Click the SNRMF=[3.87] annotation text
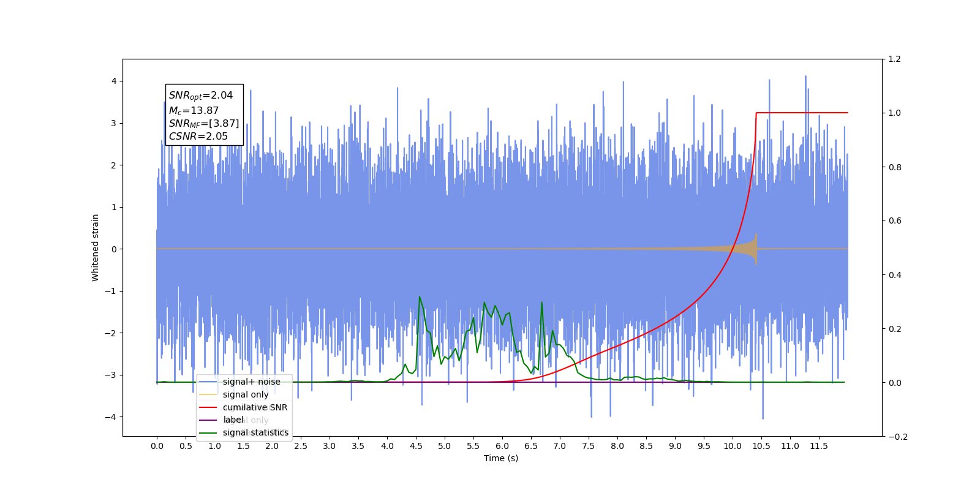 coord(204,124)
